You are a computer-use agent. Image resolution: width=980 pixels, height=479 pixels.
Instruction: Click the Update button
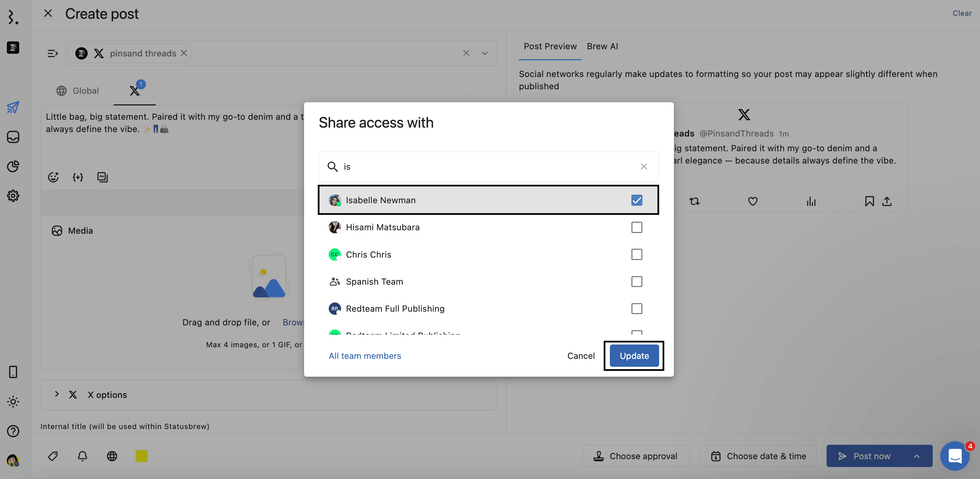(x=634, y=356)
